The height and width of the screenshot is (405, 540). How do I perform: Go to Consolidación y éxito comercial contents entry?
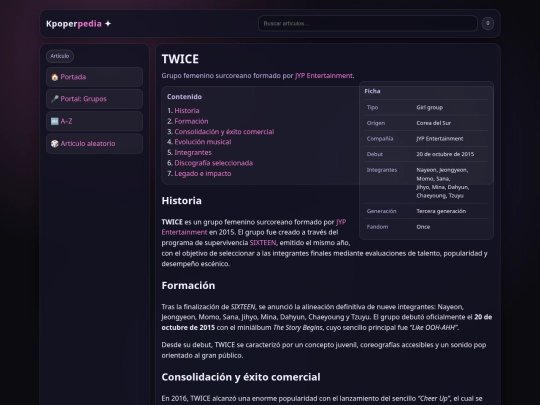pyautogui.click(x=224, y=132)
